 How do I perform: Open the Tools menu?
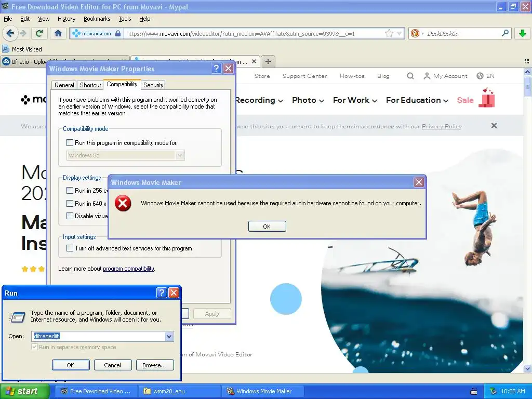click(x=125, y=19)
